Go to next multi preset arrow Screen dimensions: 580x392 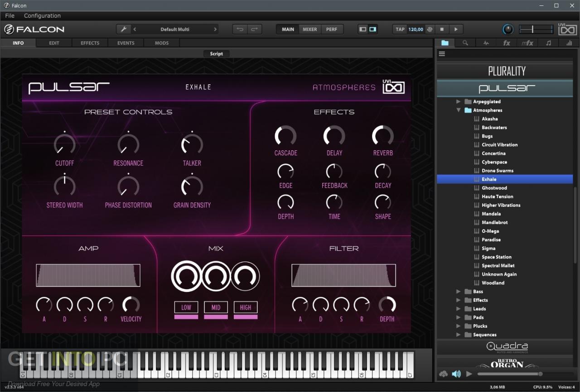click(x=215, y=29)
